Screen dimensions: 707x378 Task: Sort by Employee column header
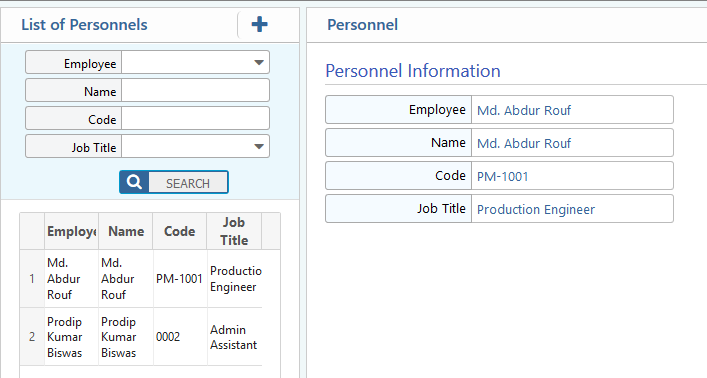click(x=71, y=231)
